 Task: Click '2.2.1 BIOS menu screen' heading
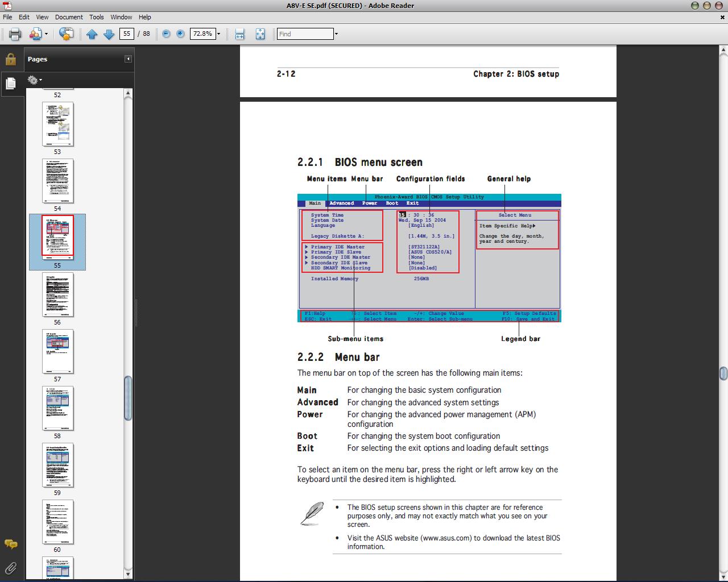click(359, 163)
